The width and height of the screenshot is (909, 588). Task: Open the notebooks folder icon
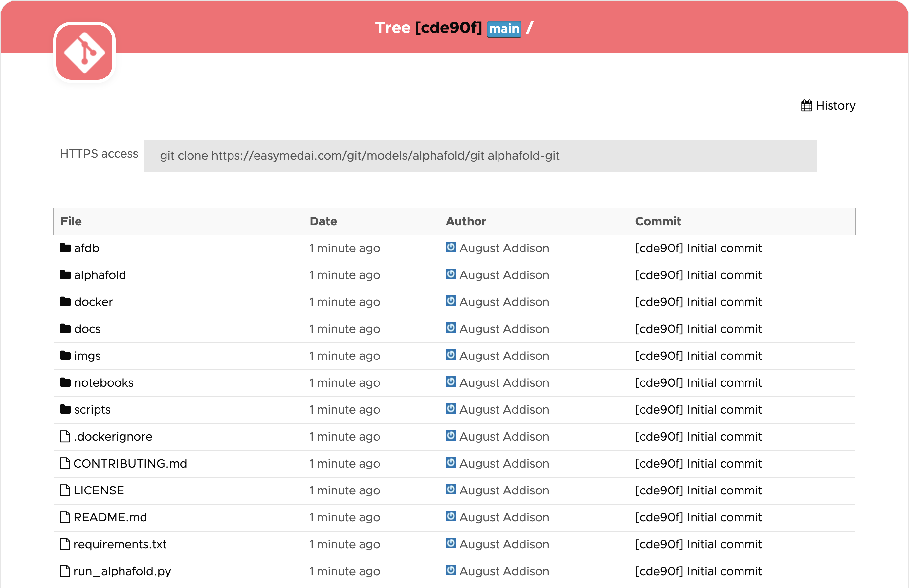click(x=65, y=382)
